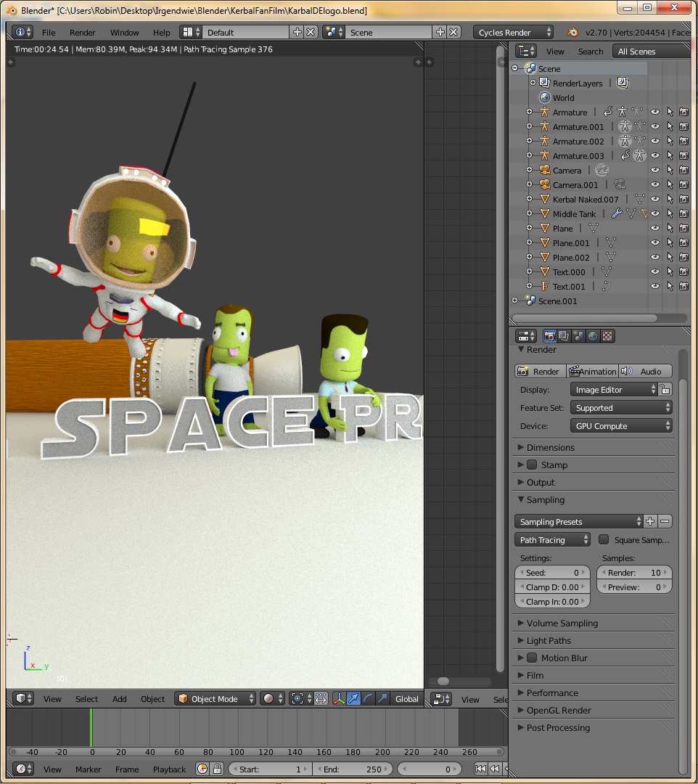Open the Cycles Render engine dropdown
This screenshot has width=698, height=784.
pos(513,33)
